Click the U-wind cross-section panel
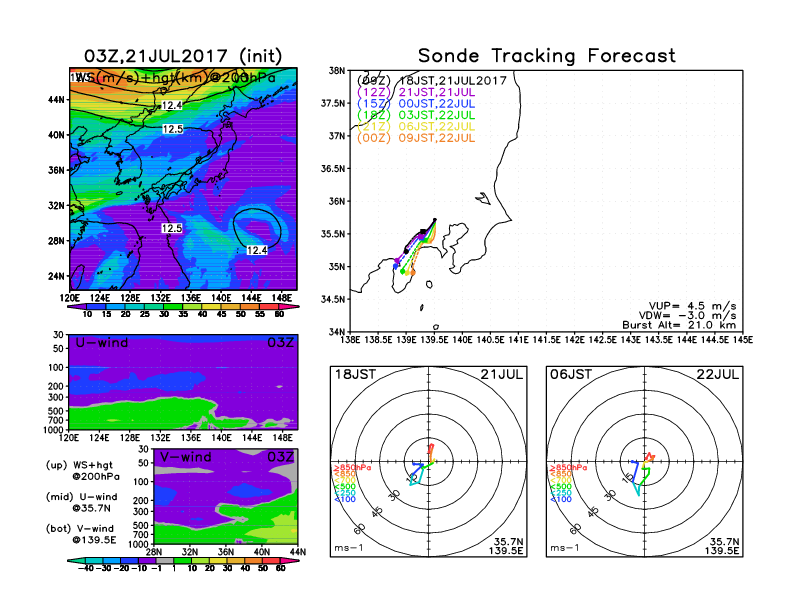792x612 pixels. 183,382
